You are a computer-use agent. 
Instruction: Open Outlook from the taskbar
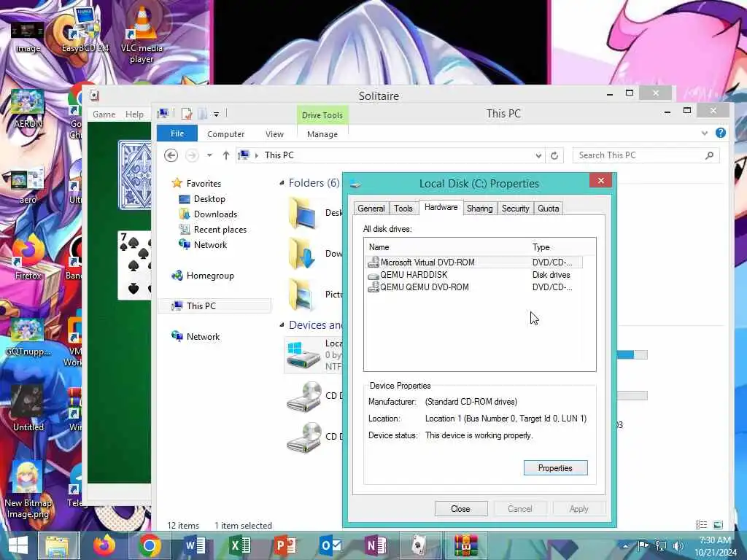pyautogui.click(x=330, y=545)
